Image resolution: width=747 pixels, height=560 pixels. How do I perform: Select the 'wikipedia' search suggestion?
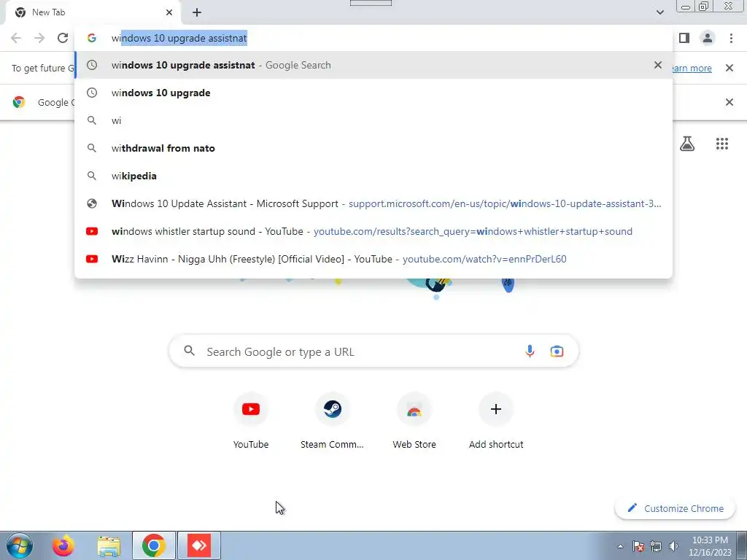[373, 176]
